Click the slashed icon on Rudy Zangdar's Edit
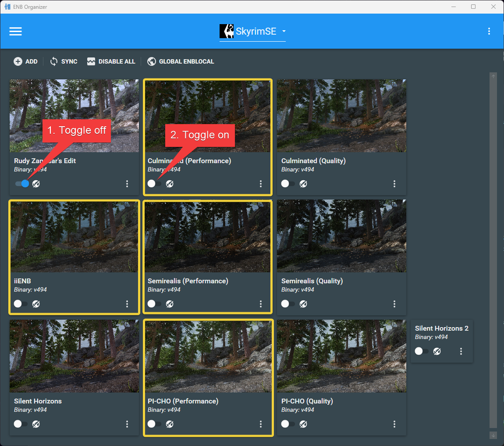Viewport: 504px width, 446px height. coord(36,184)
